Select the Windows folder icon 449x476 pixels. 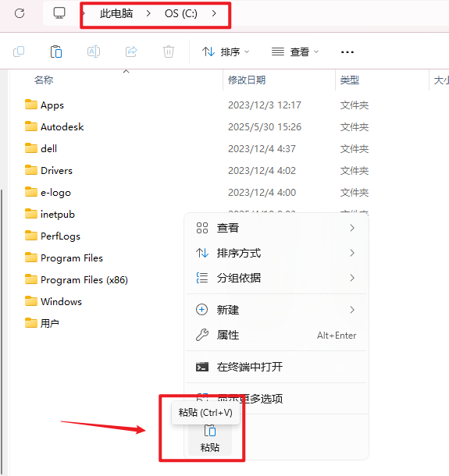pyautogui.click(x=31, y=301)
